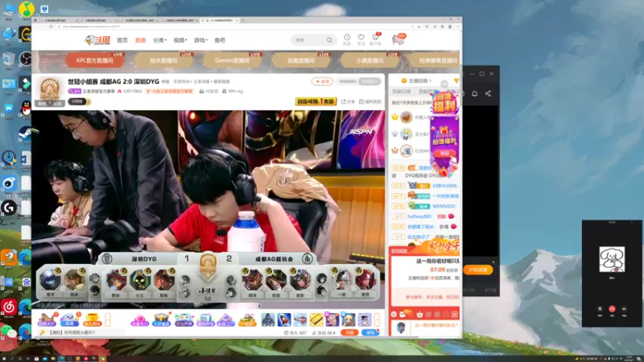The height and width of the screenshot is (362, 644).
Task: Click chat username WENNIEEE
Action: [x=444, y=206]
